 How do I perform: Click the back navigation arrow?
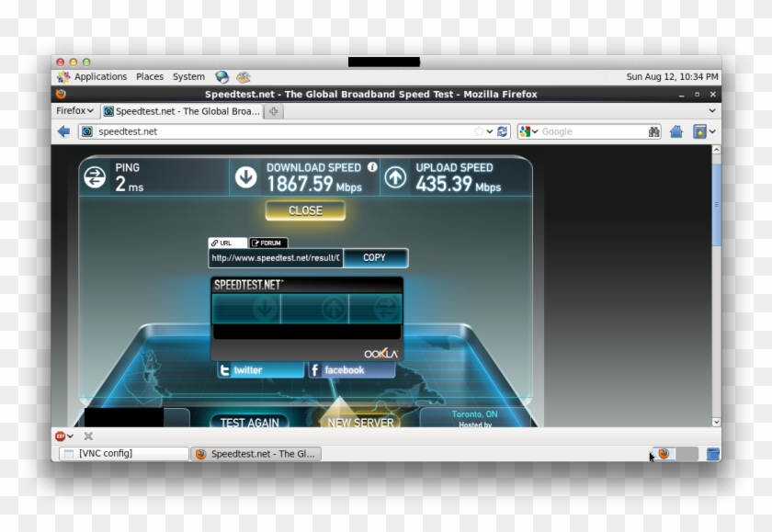point(62,131)
